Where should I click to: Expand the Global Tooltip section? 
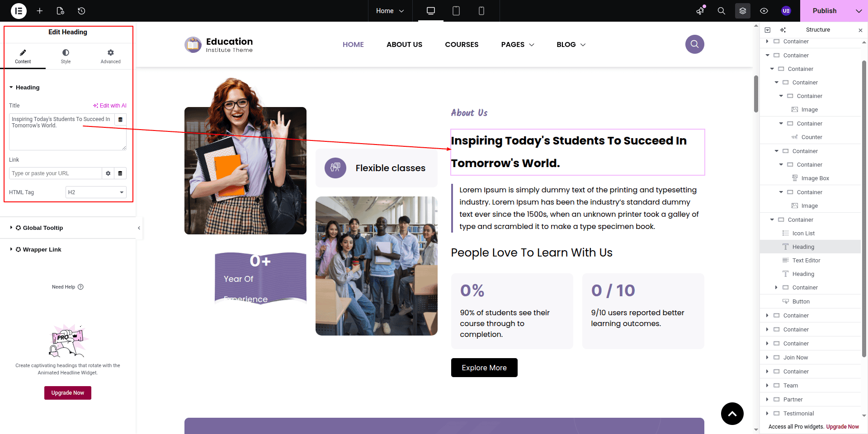tap(43, 228)
